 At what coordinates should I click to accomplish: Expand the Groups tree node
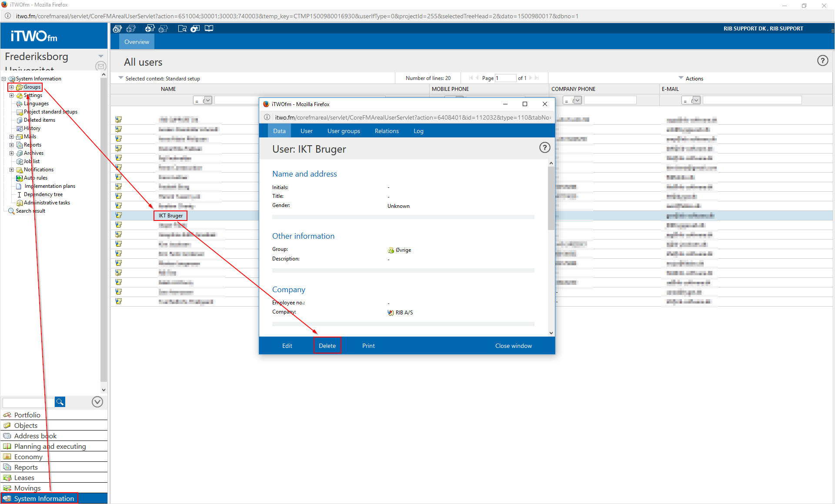[11, 87]
